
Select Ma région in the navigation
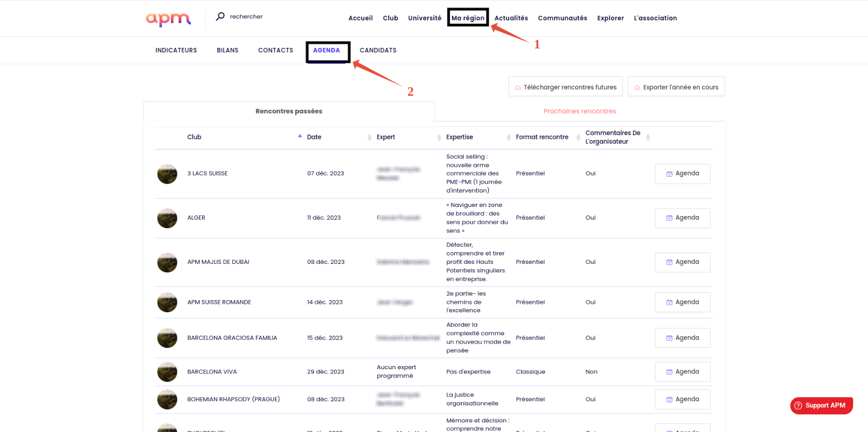tap(468, 18)
